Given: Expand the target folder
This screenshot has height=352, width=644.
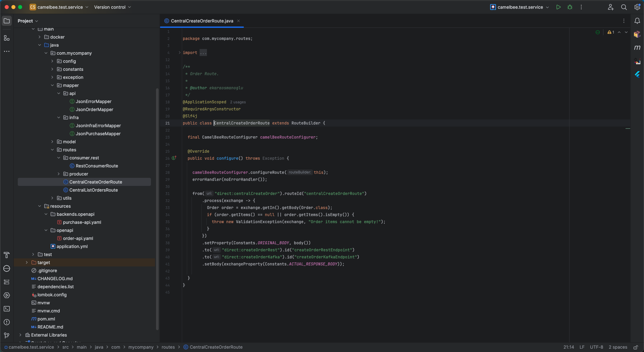Looking at the screenshot, I should point(27,263).
